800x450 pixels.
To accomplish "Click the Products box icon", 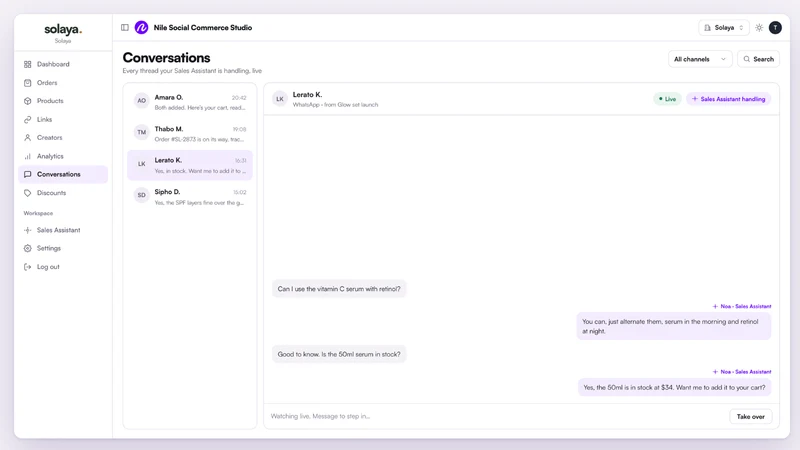I will (28, 101).
